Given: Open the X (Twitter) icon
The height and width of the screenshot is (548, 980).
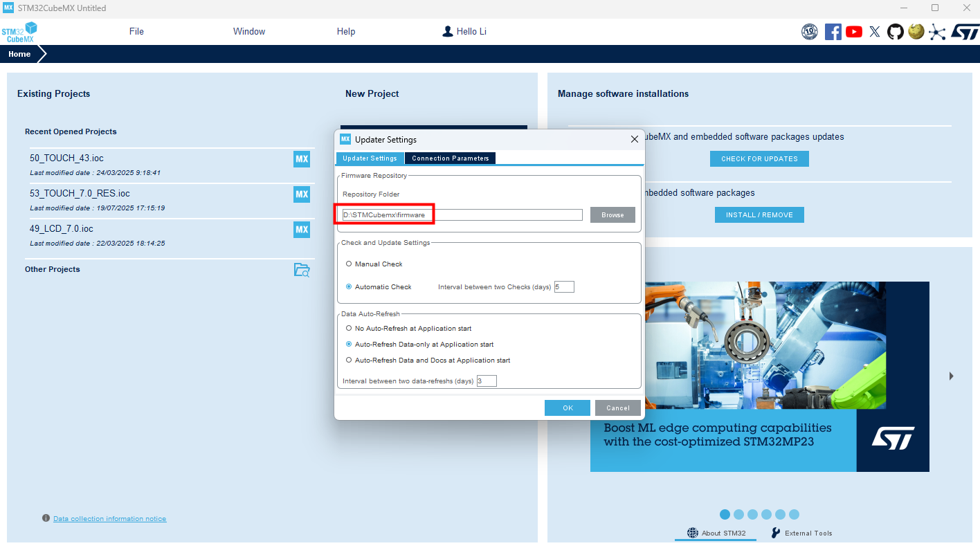Looking at the screenshot, I should [x=875, y=31].
